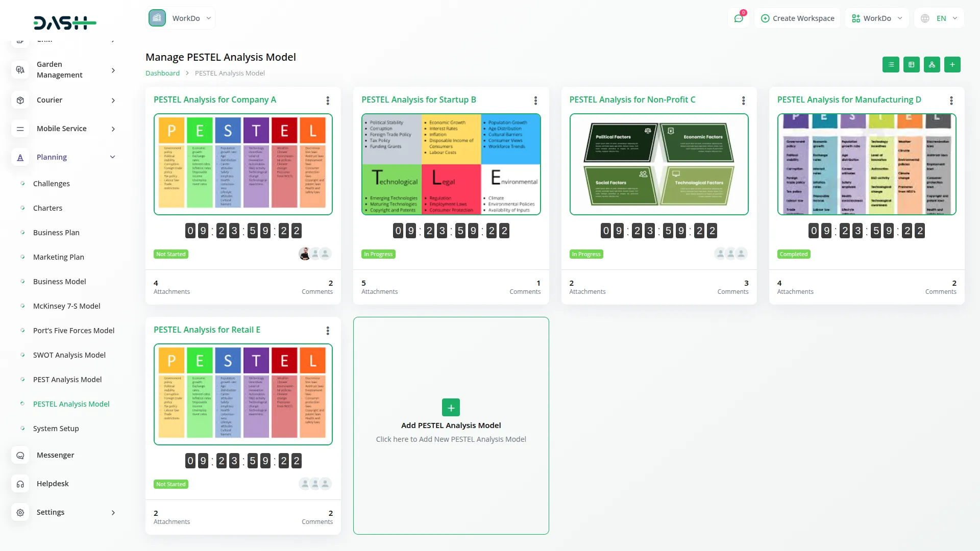Screen dimensions: 980x551
Task: Click the grid view icon in top toolbar
Action: click(x=911, y=65)
